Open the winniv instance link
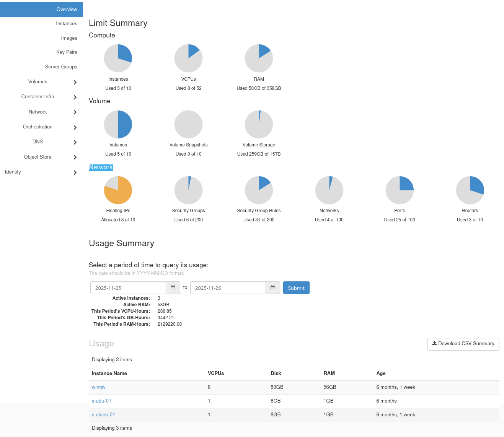The image size is (504, 437). tap(99, 387)
